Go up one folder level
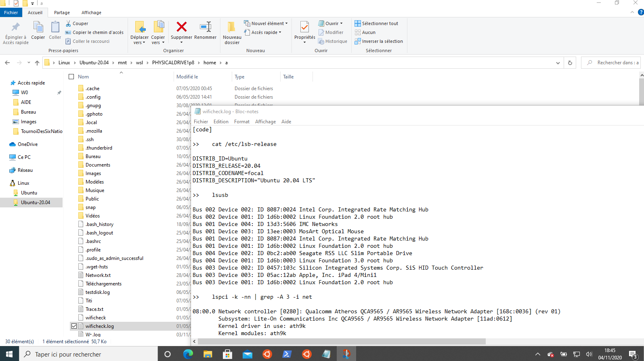The image size is (644, 361). coord(37,63)
